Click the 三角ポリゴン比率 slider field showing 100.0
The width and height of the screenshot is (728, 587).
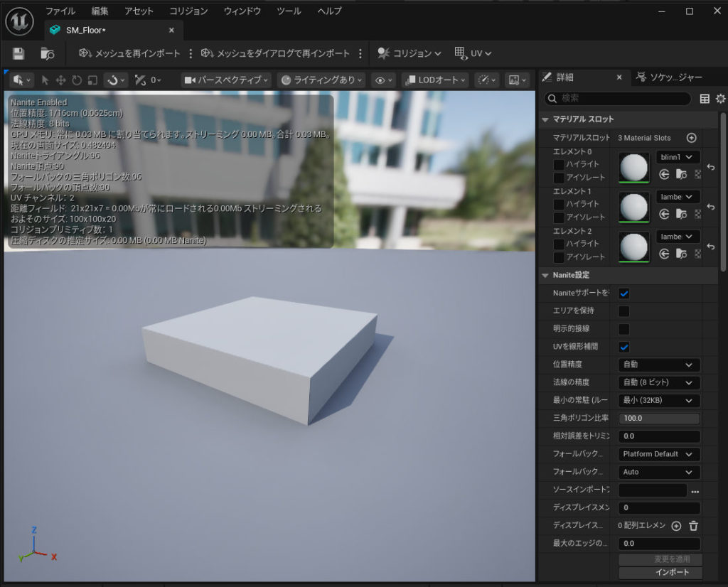(658, 419)
